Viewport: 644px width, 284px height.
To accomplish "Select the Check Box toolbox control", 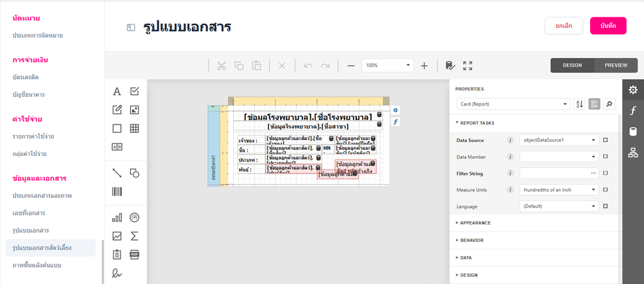I will (134, 91).
